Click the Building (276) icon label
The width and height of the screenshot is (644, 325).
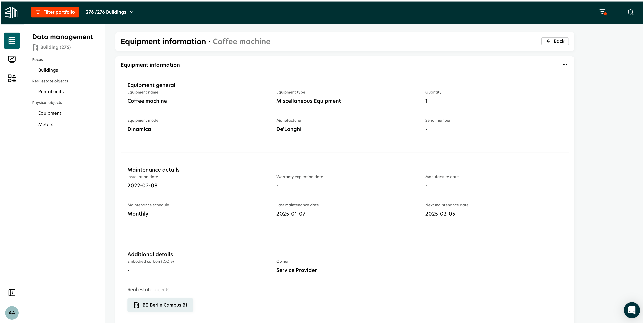(52, 47)
